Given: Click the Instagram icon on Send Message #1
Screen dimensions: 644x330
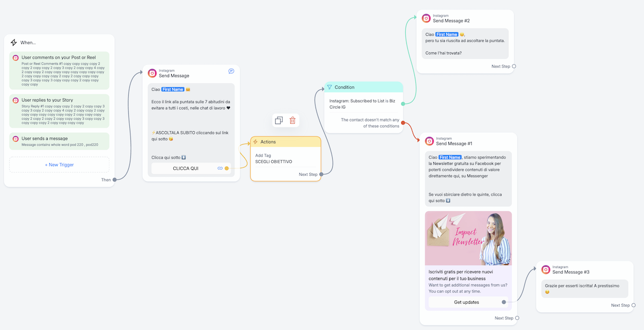Looking at the screenshot, I should pyautogui.click(x=429, y=141).
